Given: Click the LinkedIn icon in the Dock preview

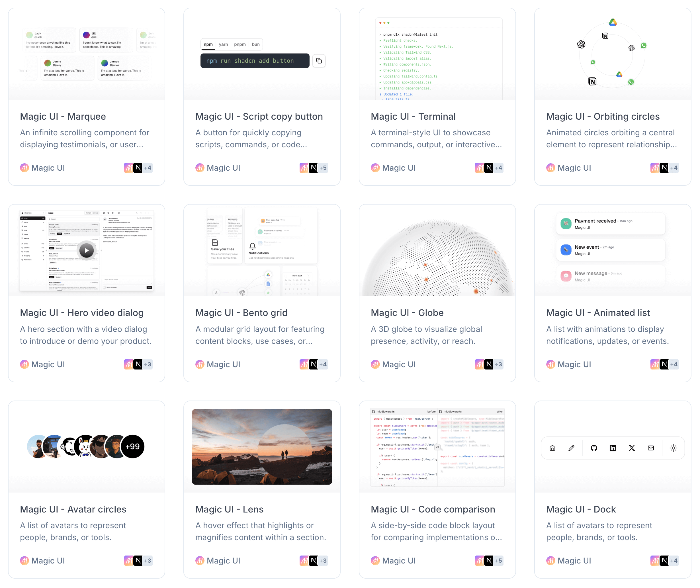Looking at the screenshot, I should [x=613, y=448].
